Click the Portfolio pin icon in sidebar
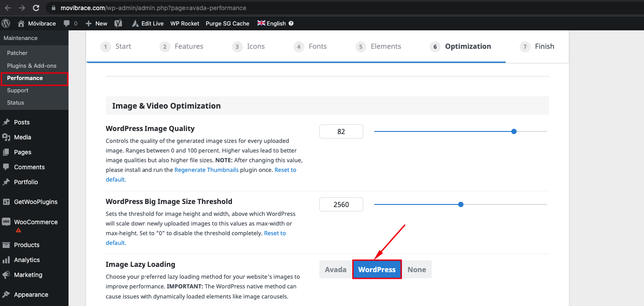644x306 pixels. click(x=6, y=182)
